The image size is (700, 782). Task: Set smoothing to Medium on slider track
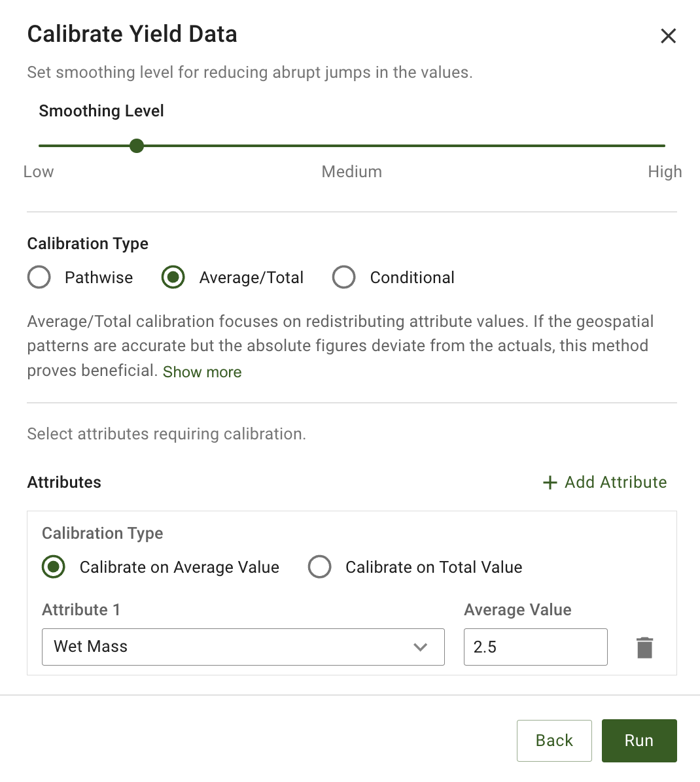[x=352, y=146]
